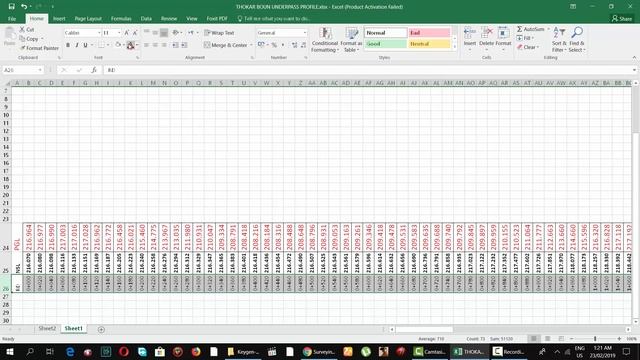Screen dimensions: 640x360
Task: Click the Insert Function fx icon
Action: (x=94, y=70)
